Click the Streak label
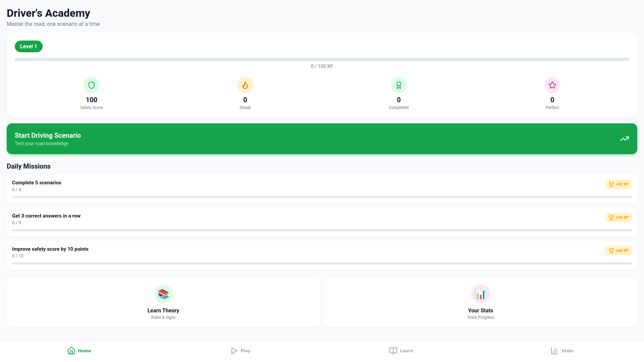Viewport: 644px width, 362px height. (x=245, y=108)
